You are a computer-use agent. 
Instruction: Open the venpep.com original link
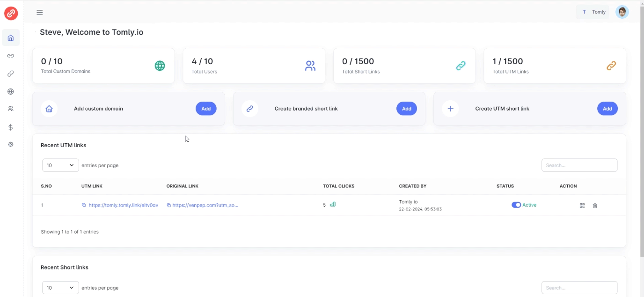(x=205, y=205)
